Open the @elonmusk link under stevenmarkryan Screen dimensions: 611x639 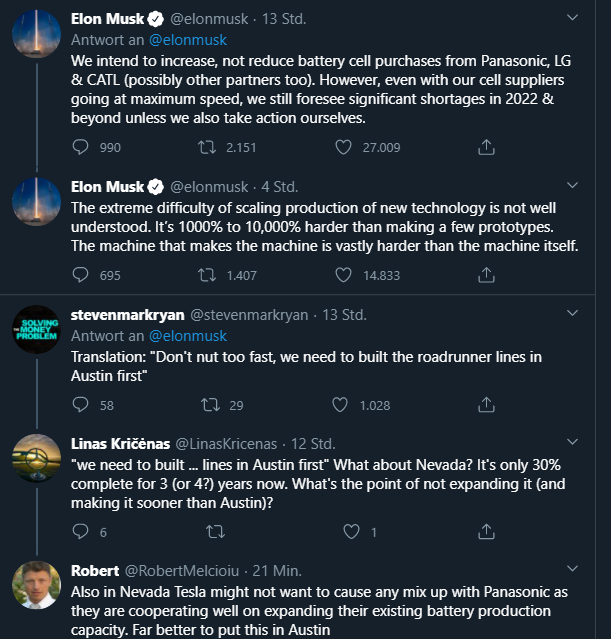click(x=187, y=335)
